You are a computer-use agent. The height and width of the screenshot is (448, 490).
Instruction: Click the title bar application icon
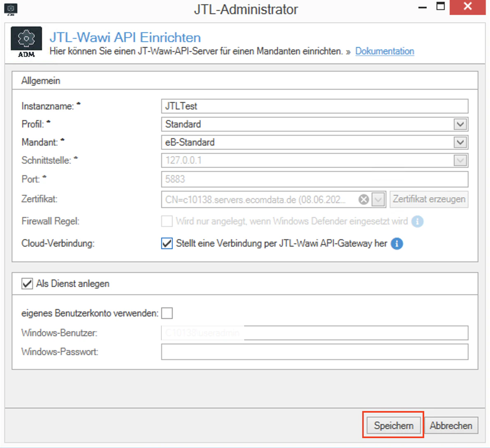(11, 9)
